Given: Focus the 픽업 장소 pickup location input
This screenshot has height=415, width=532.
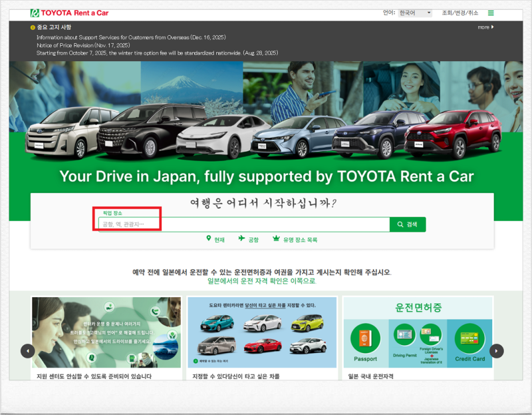Looking at the screenshot, I should click(244, 224).
